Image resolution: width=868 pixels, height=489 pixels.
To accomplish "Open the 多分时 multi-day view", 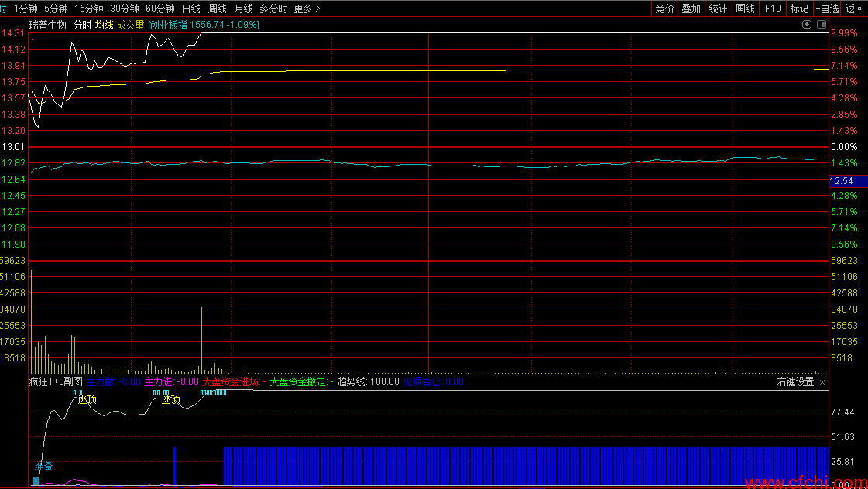I will [x=273, y=9].
